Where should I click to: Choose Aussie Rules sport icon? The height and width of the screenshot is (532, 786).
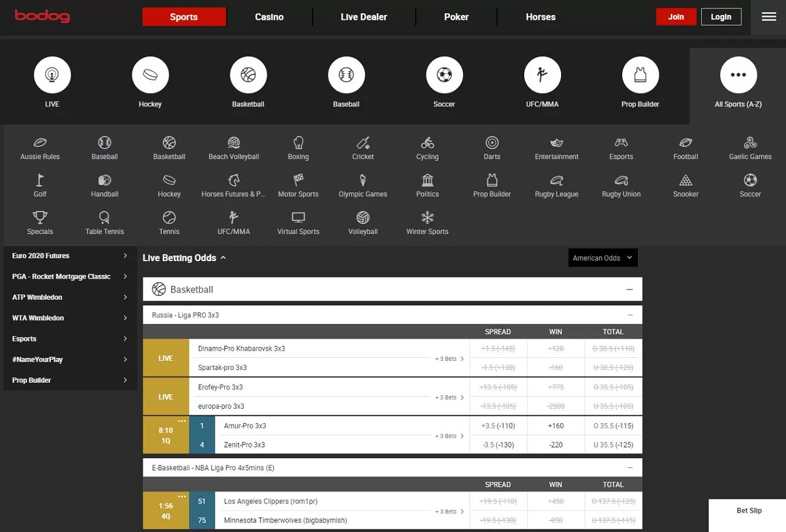40,143
